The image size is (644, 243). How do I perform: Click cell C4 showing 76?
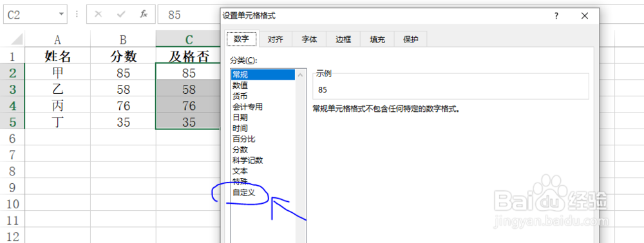click(x=188, y=105)
